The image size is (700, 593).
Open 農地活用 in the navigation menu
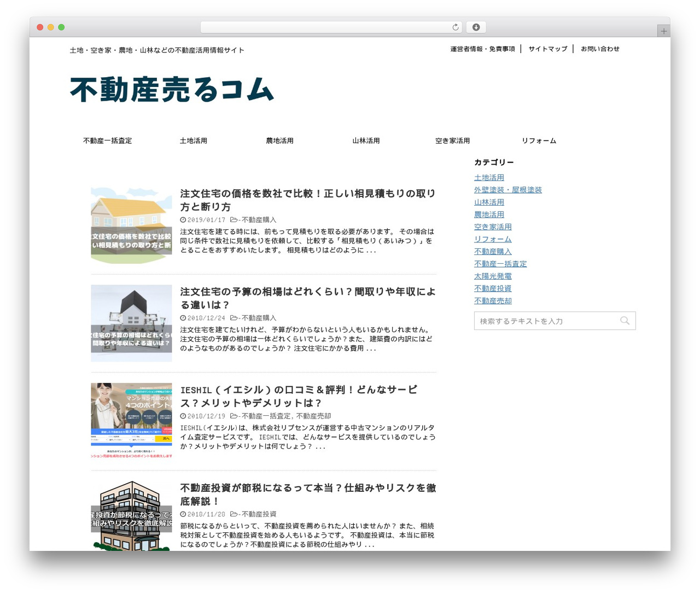(280, 141)
